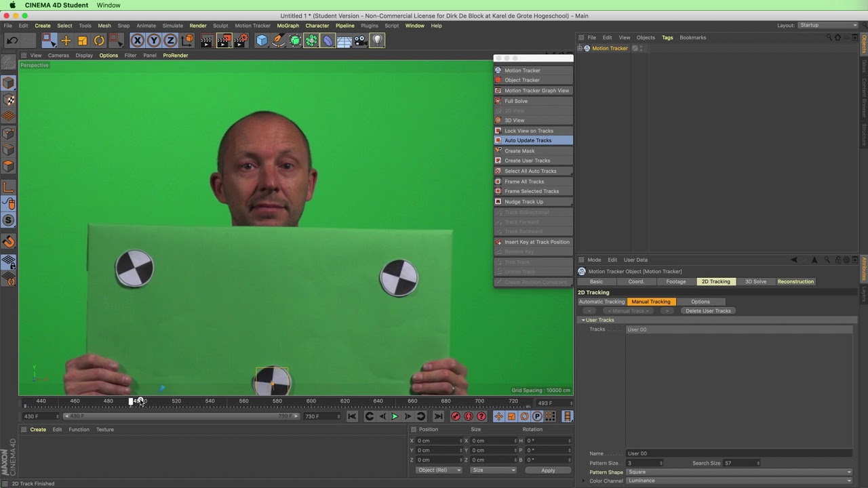Click the Deformer object icon

[328, 41]
